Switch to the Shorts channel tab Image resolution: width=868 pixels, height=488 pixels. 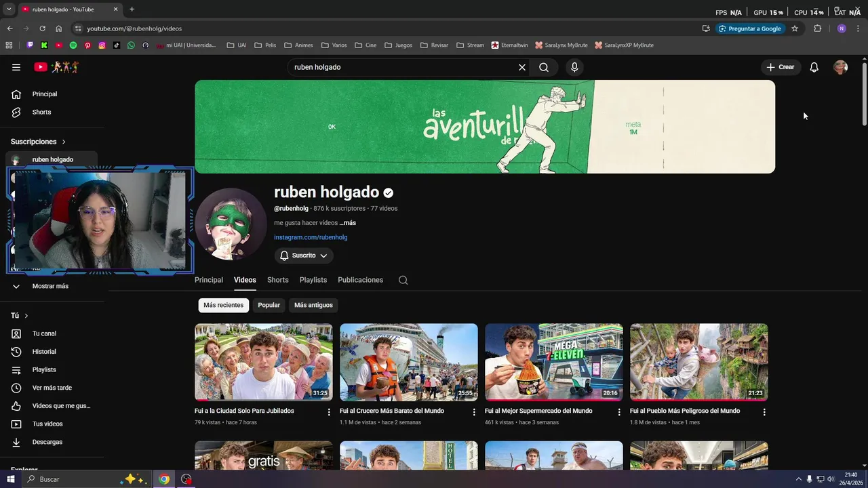(278, 280)
